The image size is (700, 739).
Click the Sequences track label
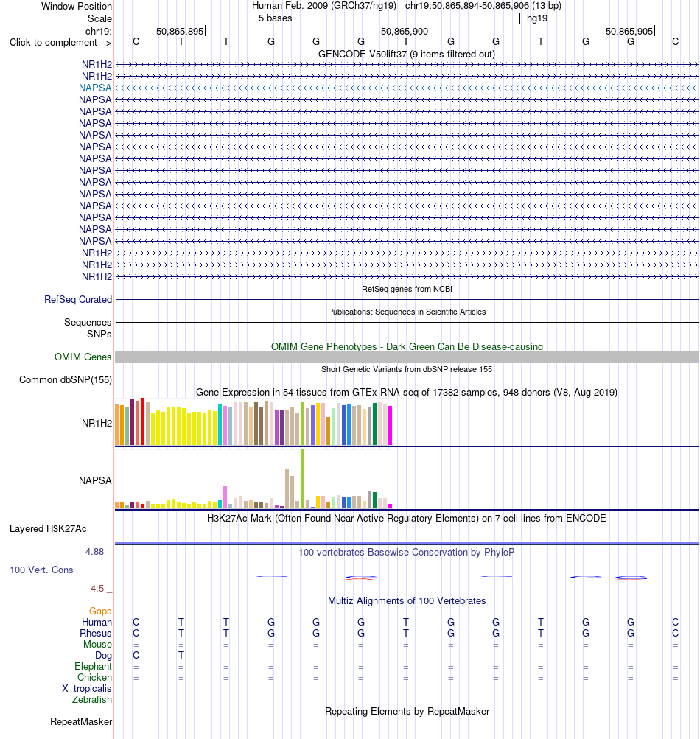88,323
